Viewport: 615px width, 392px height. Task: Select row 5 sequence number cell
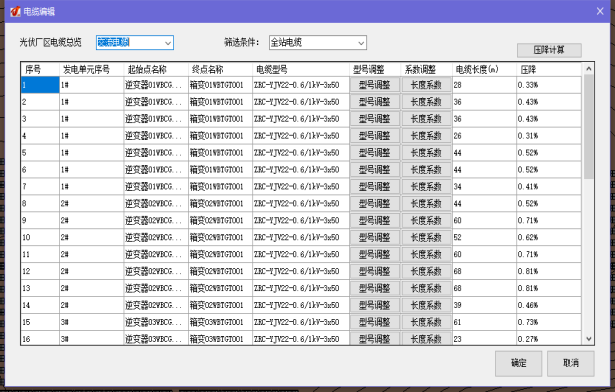click(40, 153)
